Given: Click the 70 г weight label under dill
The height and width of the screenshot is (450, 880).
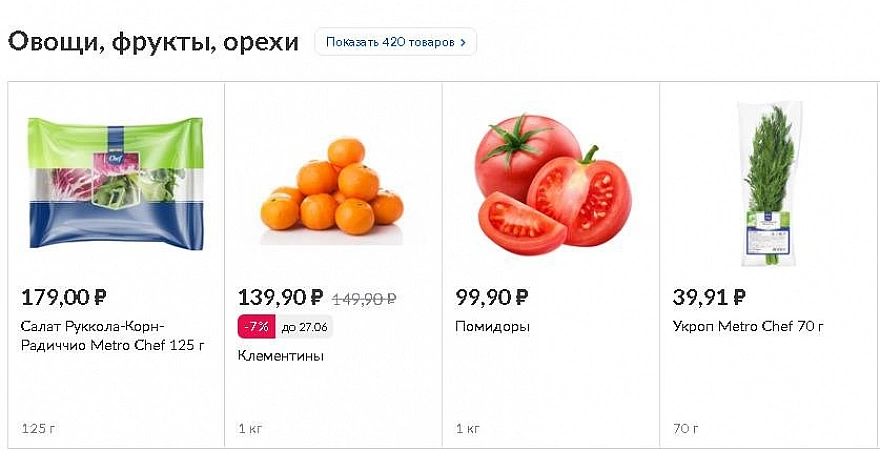Looking at the screenshot, I should pos(686,429).
